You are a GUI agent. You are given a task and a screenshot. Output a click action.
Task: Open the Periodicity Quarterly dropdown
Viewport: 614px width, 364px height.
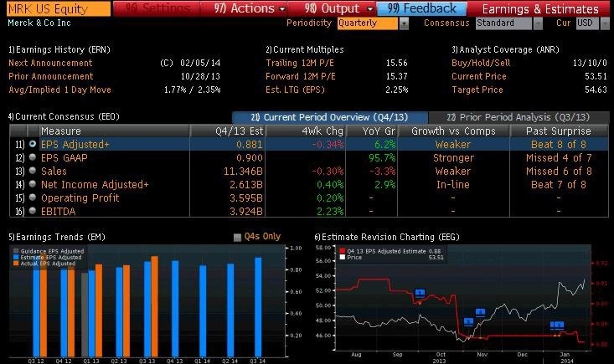(367, 23)
